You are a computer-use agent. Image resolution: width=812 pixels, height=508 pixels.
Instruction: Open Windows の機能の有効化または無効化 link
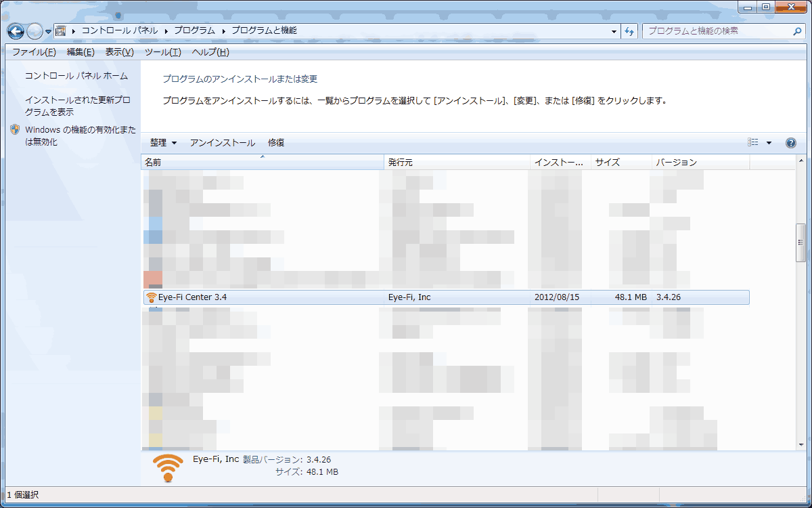coord(80,135)
